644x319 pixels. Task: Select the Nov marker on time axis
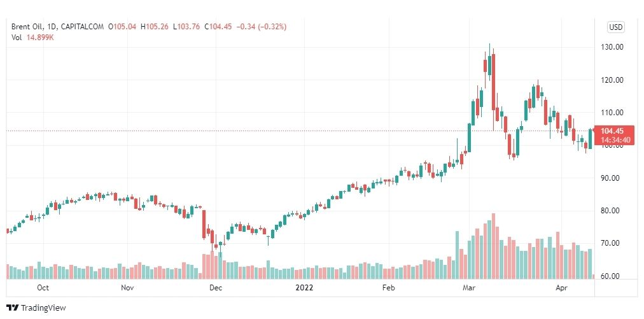pos(128,288)
